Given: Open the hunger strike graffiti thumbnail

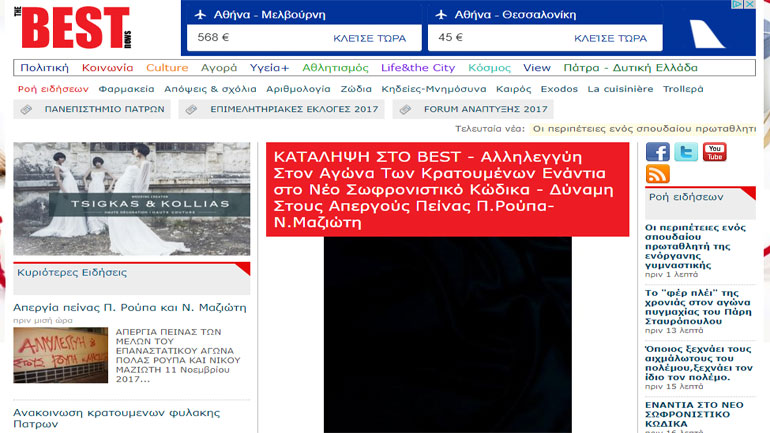Looking at the screenshot, I should 60,355.
